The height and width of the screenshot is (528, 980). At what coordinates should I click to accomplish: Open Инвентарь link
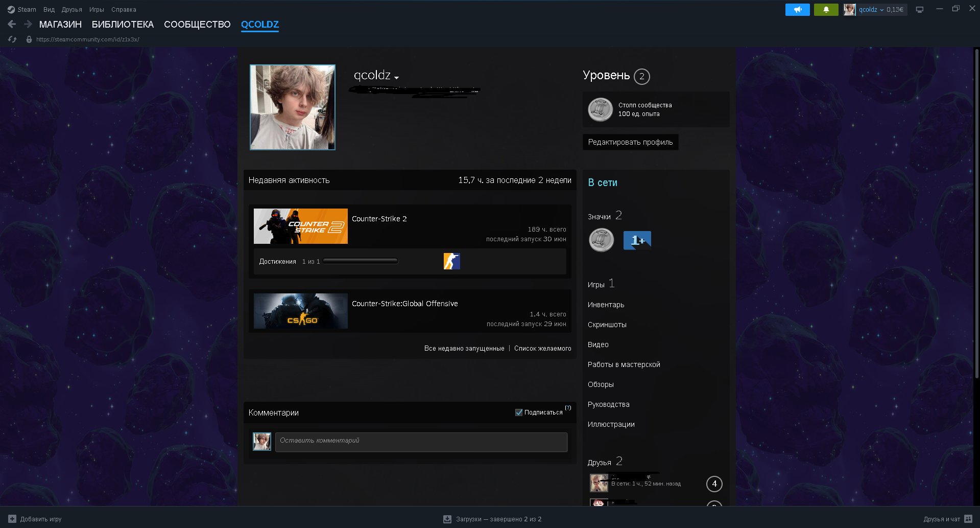(606, 305)
